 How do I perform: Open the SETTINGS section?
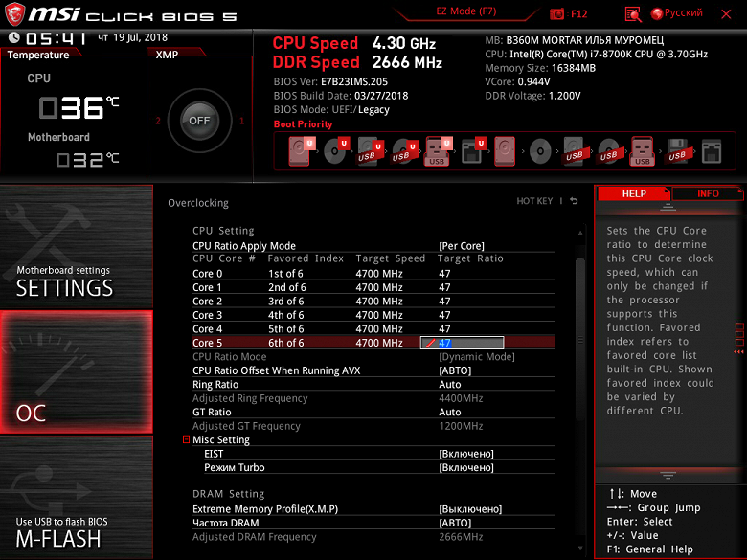click(77, 247)
